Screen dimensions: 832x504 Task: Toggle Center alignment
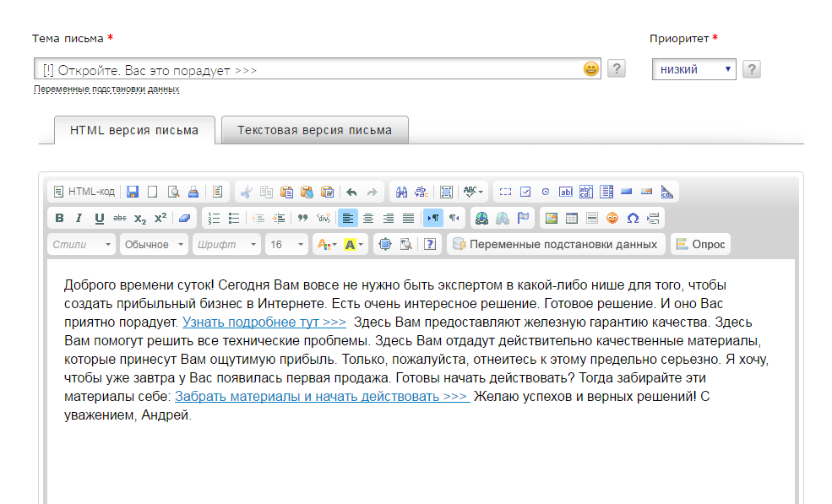[368, 218]
